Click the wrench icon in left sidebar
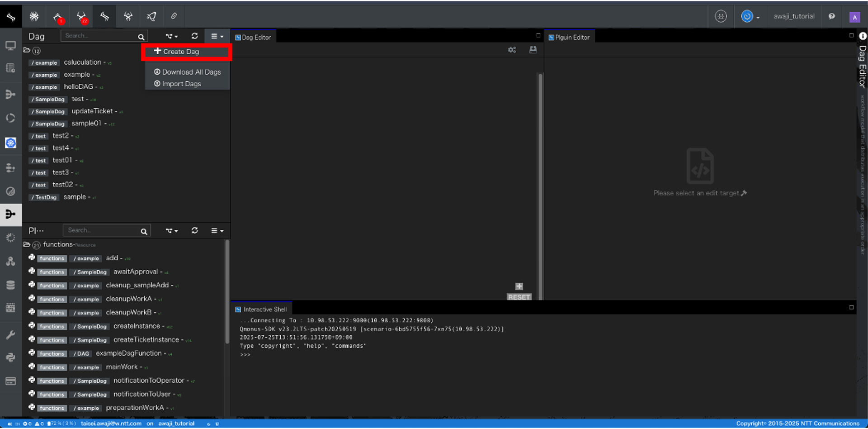This screenshot has width=868, height=429. [x=10, y=334]
